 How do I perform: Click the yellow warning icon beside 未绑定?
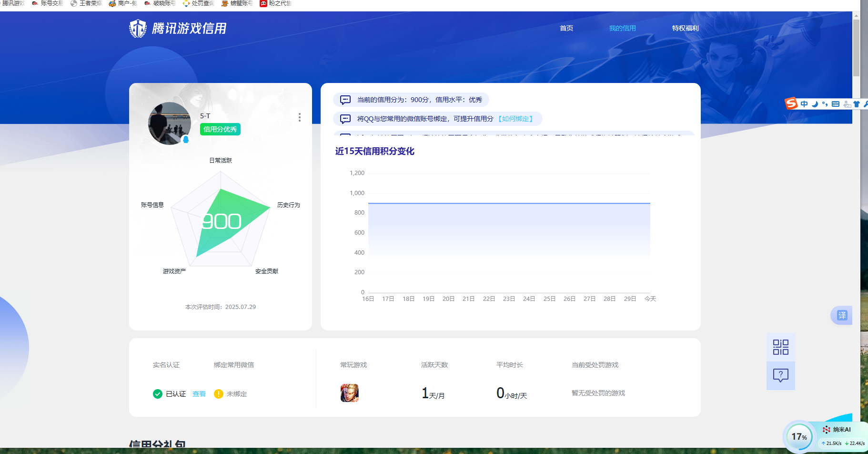pos(219,393)
